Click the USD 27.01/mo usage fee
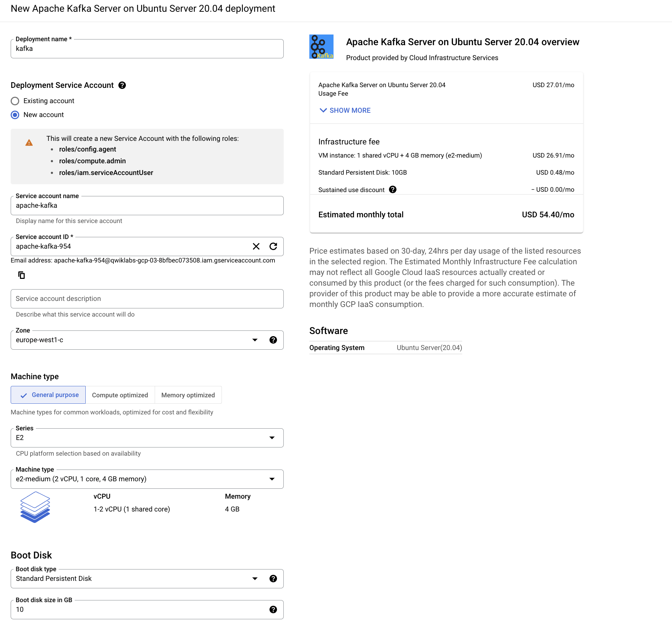 tap(553, 85)
